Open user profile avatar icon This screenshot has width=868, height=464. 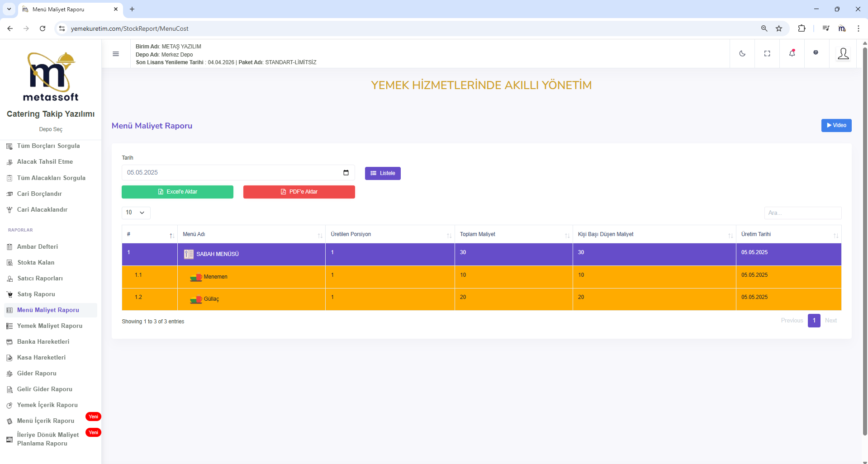pos(843,53)
